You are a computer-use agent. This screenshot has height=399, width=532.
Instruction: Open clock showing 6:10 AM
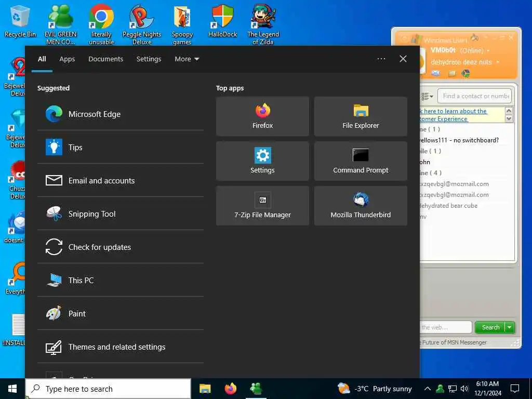coord(487,389)
